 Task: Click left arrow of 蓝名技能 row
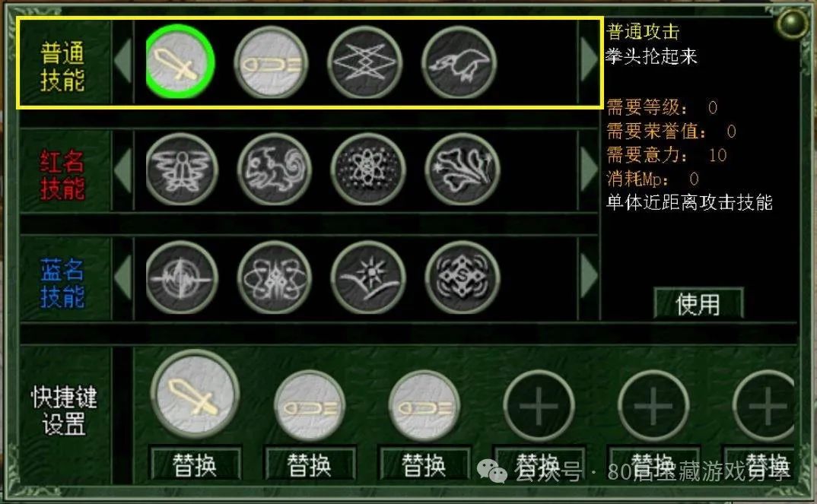(x=123, y=277)
